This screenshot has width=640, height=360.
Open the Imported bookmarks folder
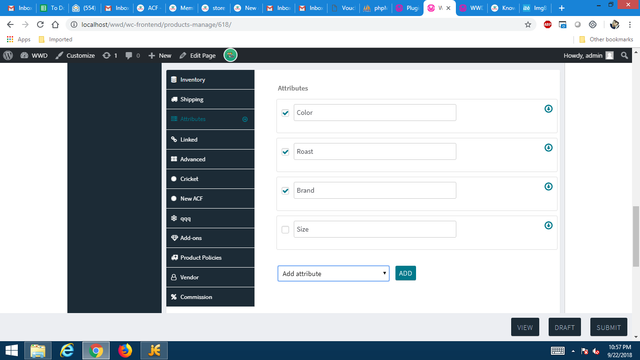coord(55,39)
